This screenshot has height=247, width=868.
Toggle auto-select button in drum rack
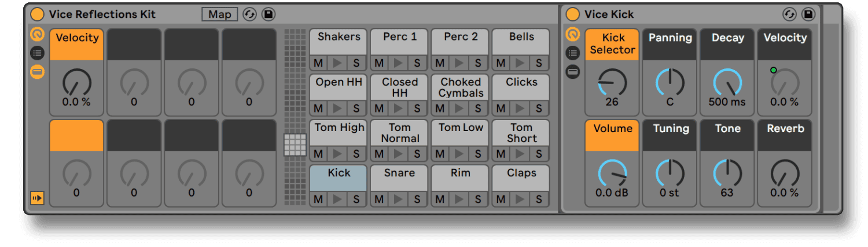(x=37, y=198)
